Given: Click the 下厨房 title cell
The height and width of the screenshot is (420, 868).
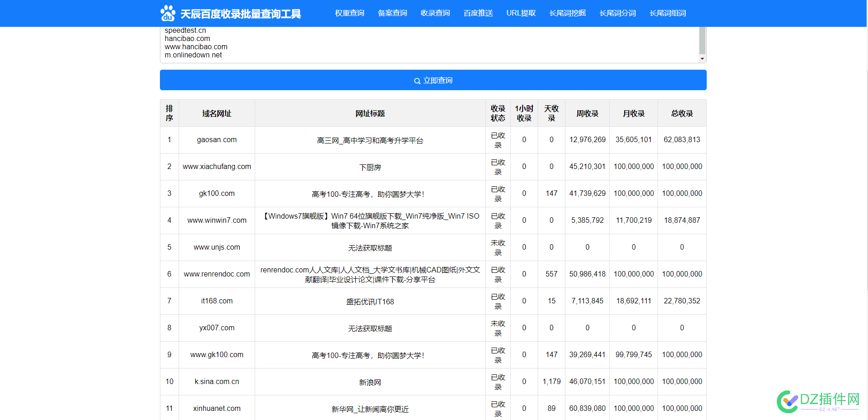Looking at the screenshot, I should pos(370,167).
